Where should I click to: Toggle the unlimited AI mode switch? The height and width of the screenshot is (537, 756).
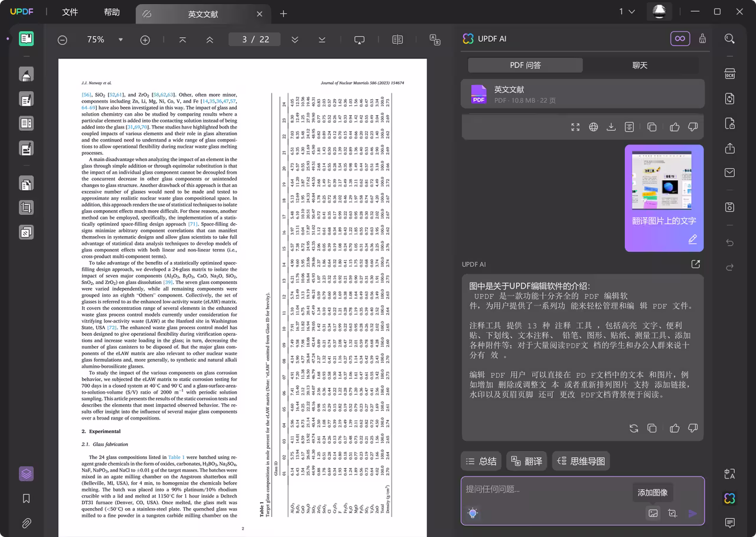[x=680, y=38]
